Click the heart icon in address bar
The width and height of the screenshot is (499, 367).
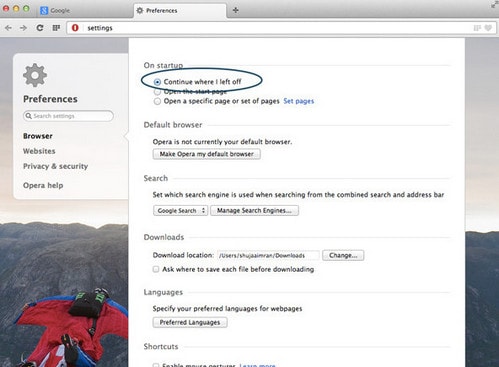click(488, 28)
